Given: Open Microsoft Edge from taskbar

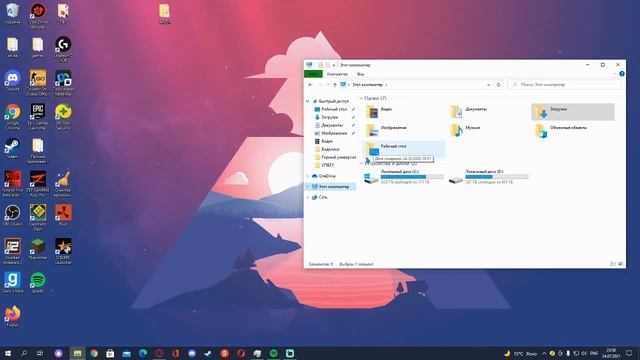Looking at the screenshot, I should tap(143, 353).
